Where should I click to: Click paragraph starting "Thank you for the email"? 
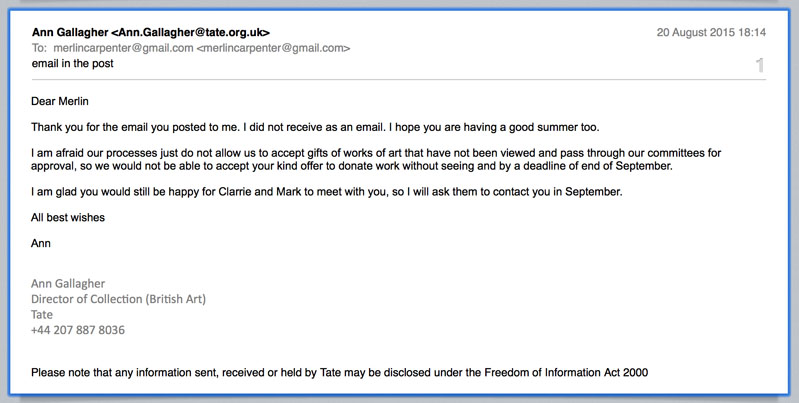click(x=315, y=127)
